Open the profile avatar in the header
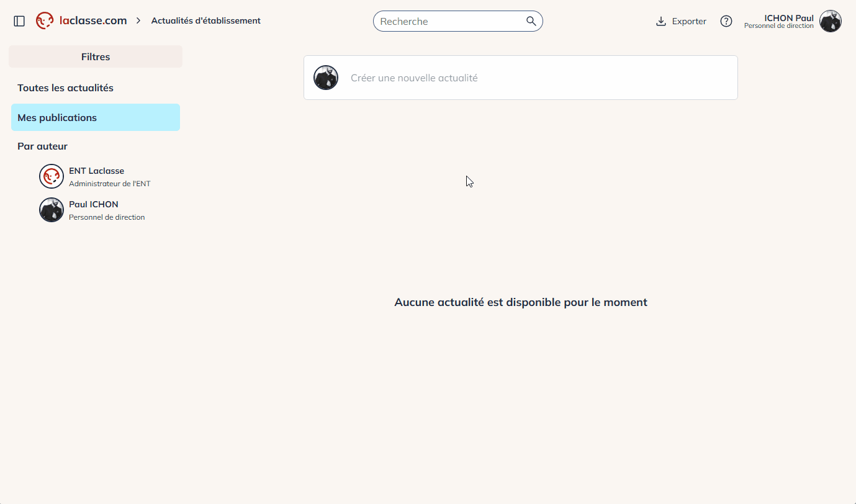 (x=830, y=21)
